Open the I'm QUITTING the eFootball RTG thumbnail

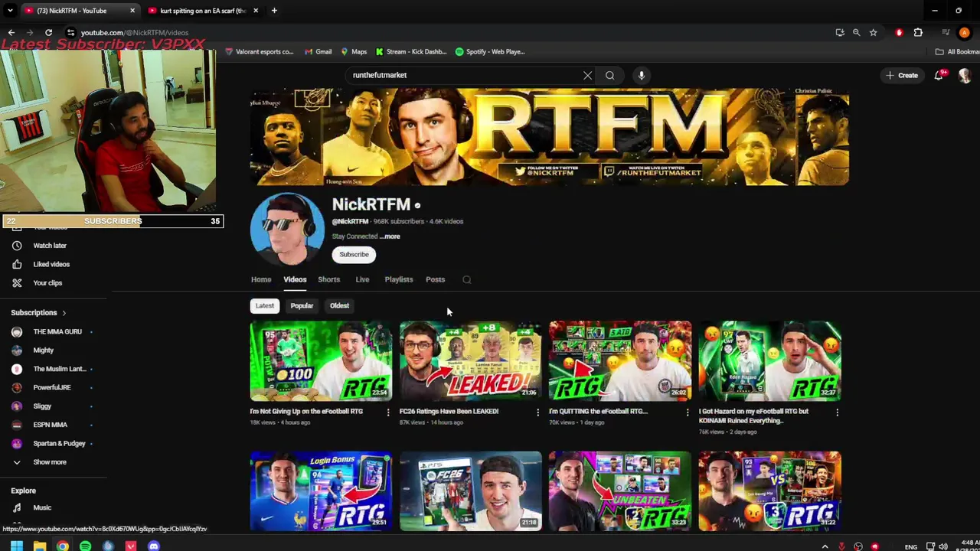tap(620, 360)
